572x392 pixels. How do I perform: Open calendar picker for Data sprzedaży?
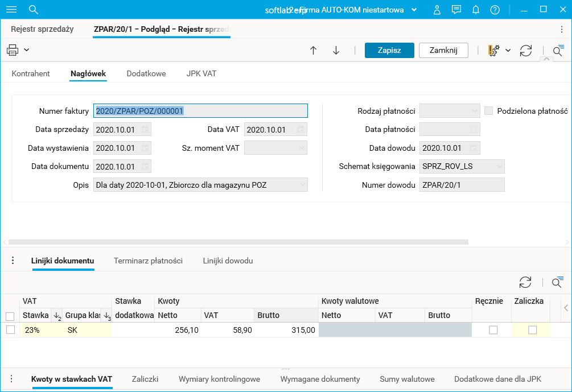(145, 130)
